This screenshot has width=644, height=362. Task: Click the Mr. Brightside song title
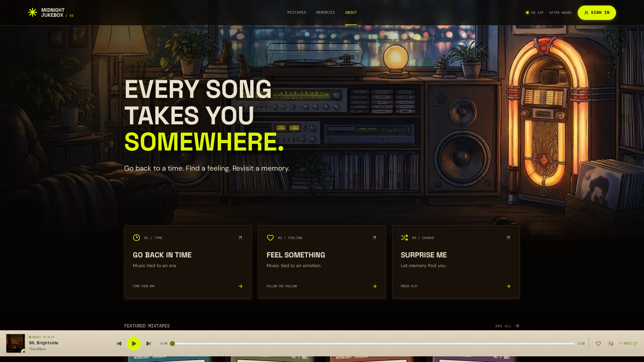click(x=44, y=343)
